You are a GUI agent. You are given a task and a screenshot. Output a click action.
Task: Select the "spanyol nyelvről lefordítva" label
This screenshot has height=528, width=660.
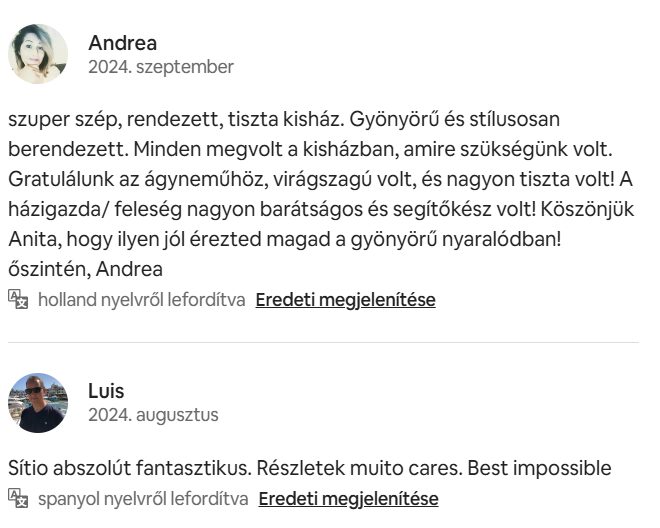tap(143, 498)
